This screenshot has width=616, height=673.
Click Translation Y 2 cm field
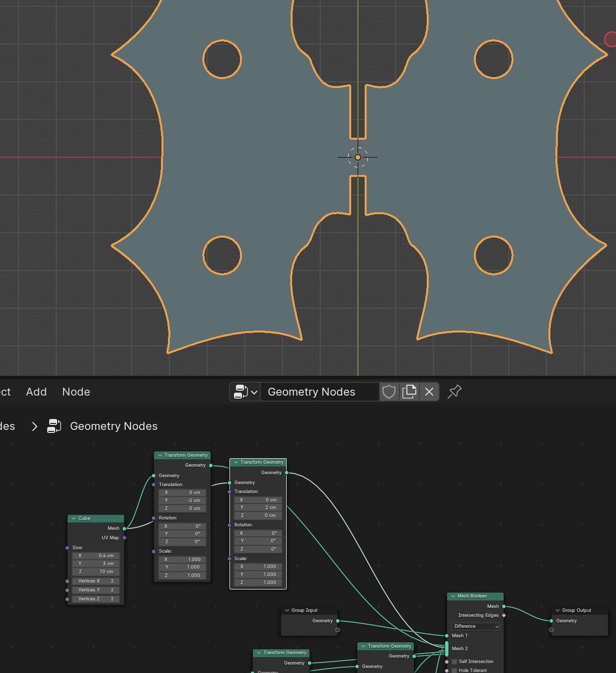tap(258, 507)
